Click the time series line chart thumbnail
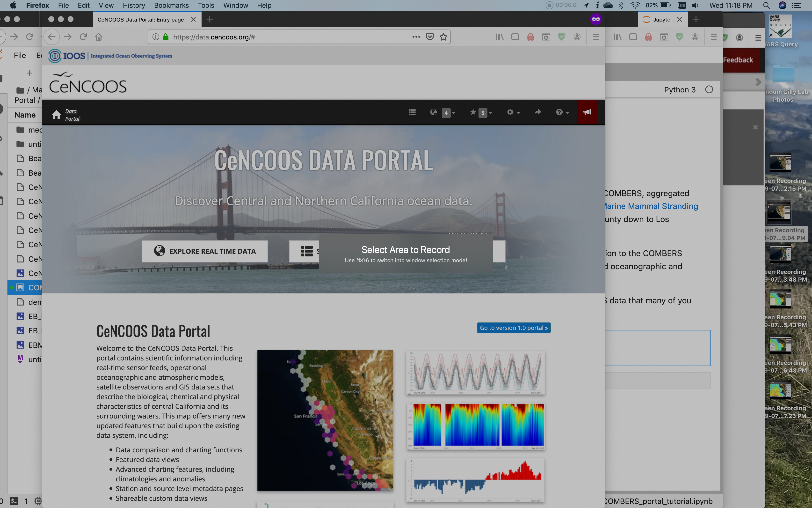This screenshot has width=812, height=508. (x=475, y=373)
